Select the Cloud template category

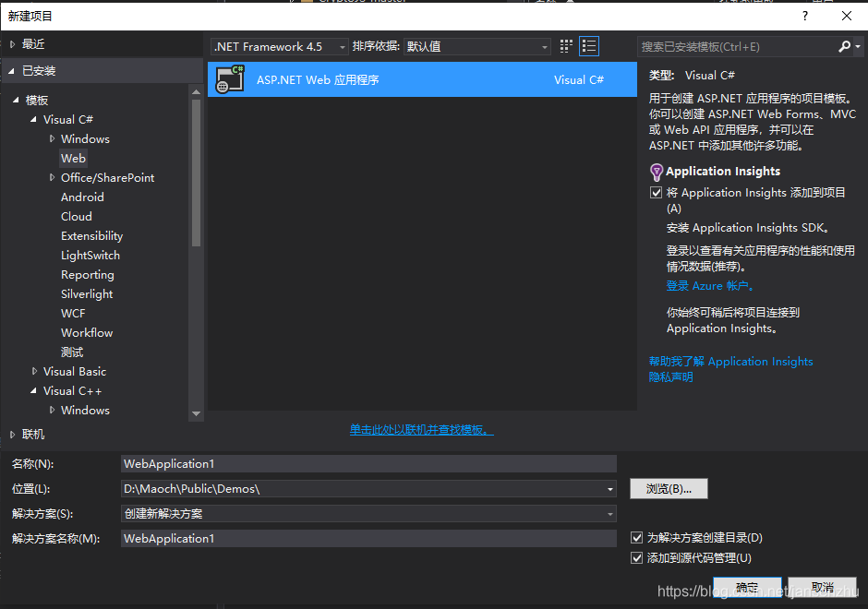coord(77,216)
